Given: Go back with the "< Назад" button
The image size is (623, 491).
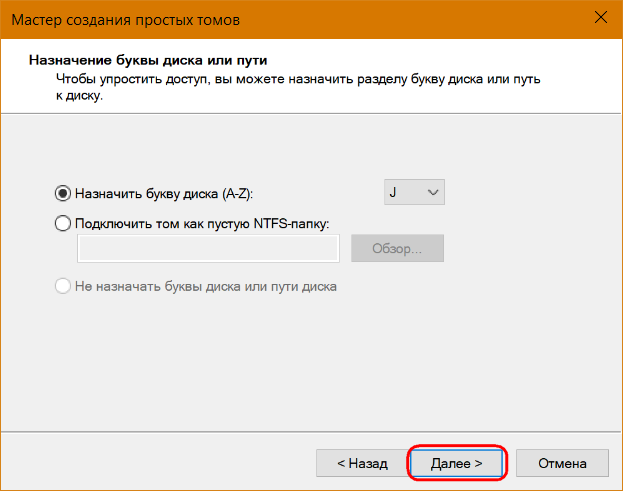Looking at the screenshot, I should (x=362, y=463).
